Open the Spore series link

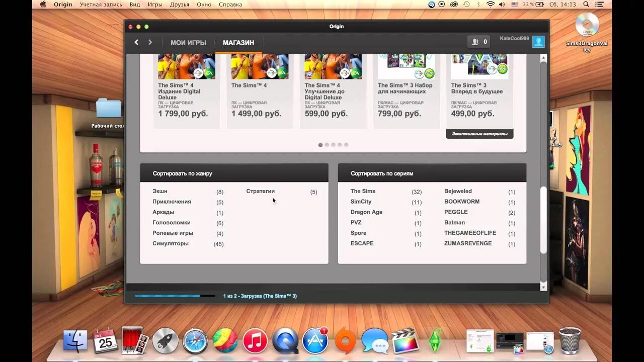[x=358, y=233]
